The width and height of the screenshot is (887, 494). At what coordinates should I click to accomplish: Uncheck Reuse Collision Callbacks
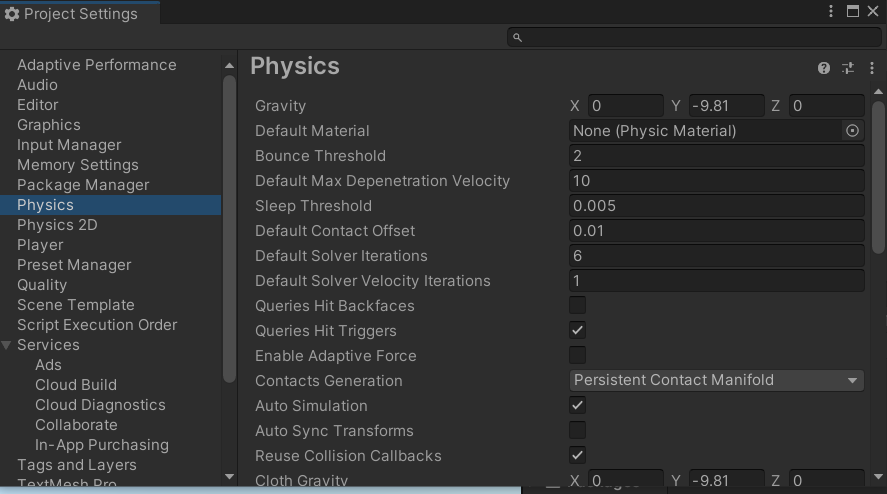click(578, 456)
